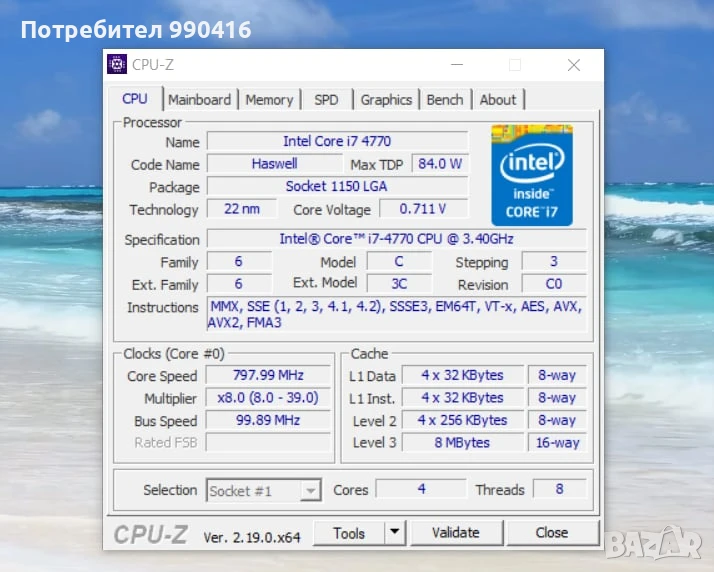Click the Max TDP value '84.0 W'
714x572 pixels.
tap(440, 163)
